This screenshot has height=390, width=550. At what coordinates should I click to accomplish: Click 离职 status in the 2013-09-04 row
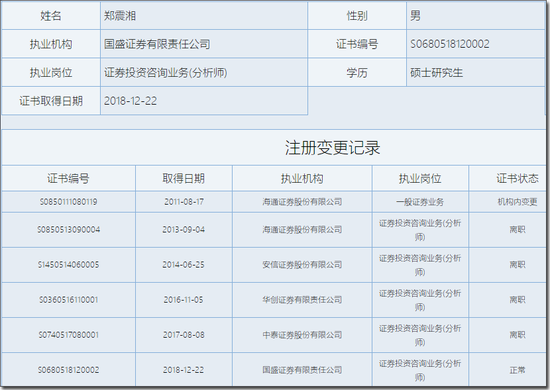tap(517, 230)
